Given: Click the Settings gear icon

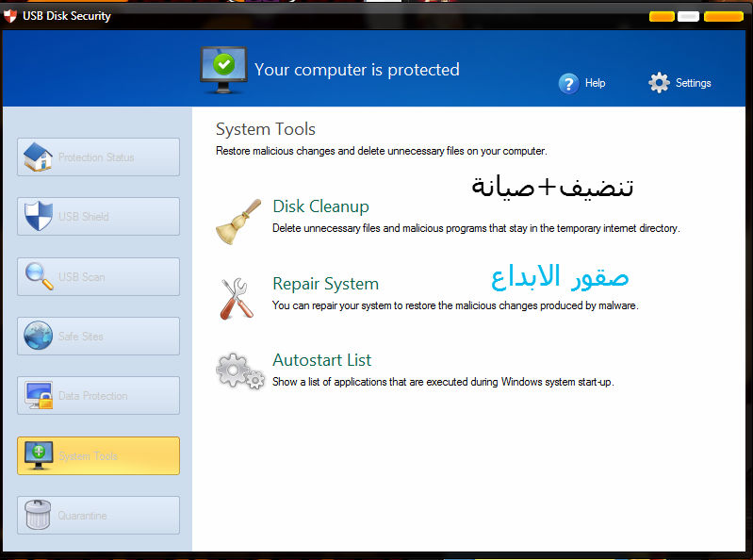Looking at the screenshot, I should pyautogui.click(x=659, y=83).
